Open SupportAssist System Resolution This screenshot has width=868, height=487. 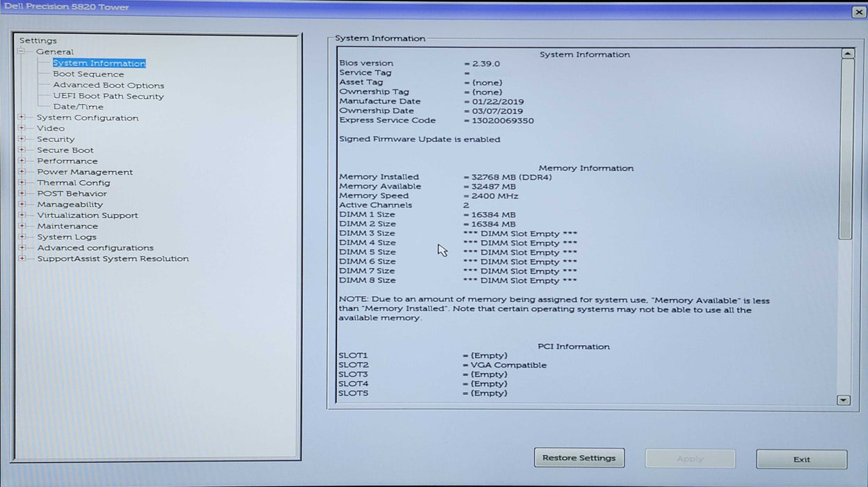pyautogui.click(x=113, y=259)
